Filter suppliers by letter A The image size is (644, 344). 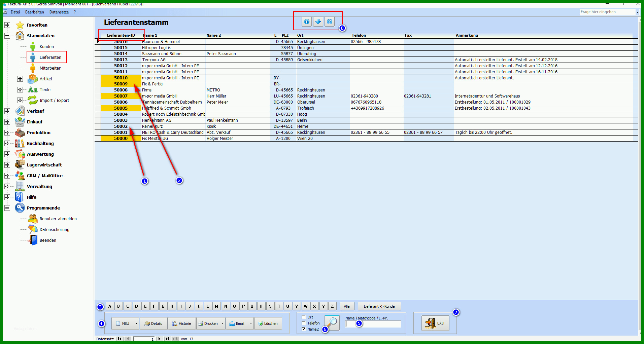pos(110,306)
